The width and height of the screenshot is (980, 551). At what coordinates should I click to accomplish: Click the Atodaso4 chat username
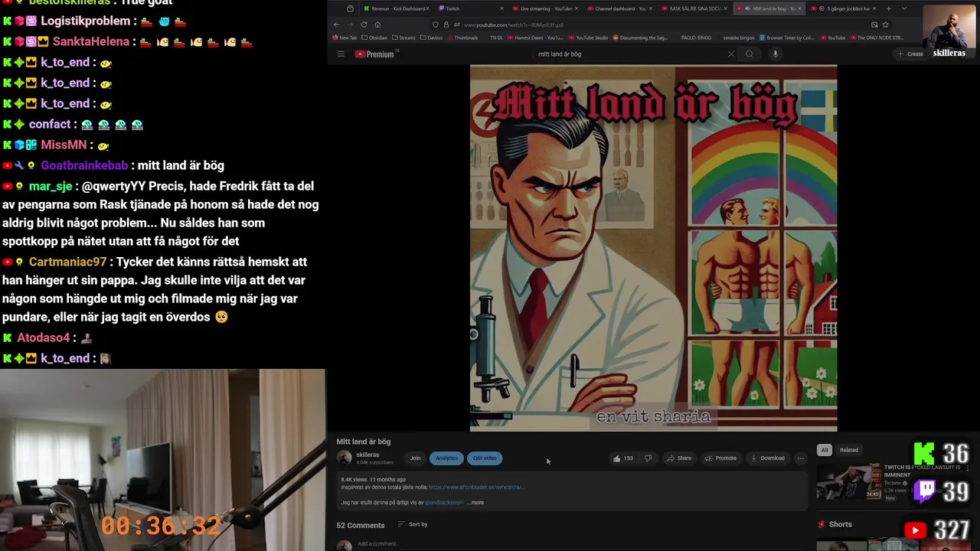pos(44,337)
